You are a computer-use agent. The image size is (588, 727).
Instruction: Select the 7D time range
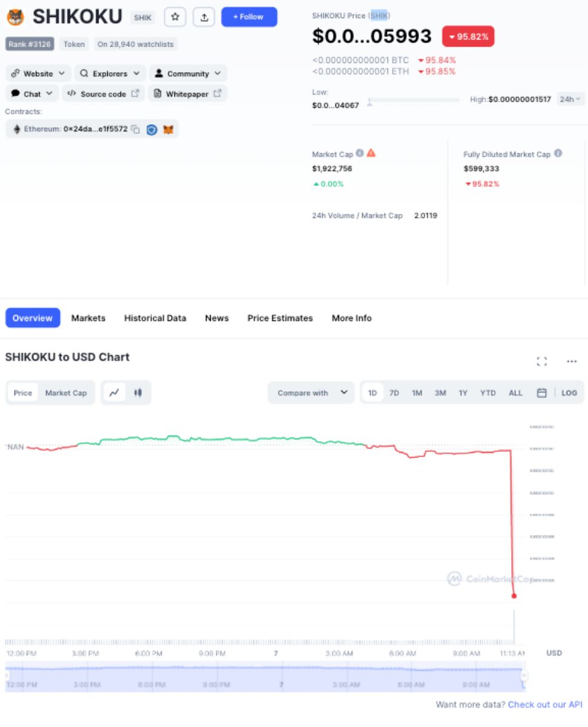pyautogui.click(x=394, y=393)
